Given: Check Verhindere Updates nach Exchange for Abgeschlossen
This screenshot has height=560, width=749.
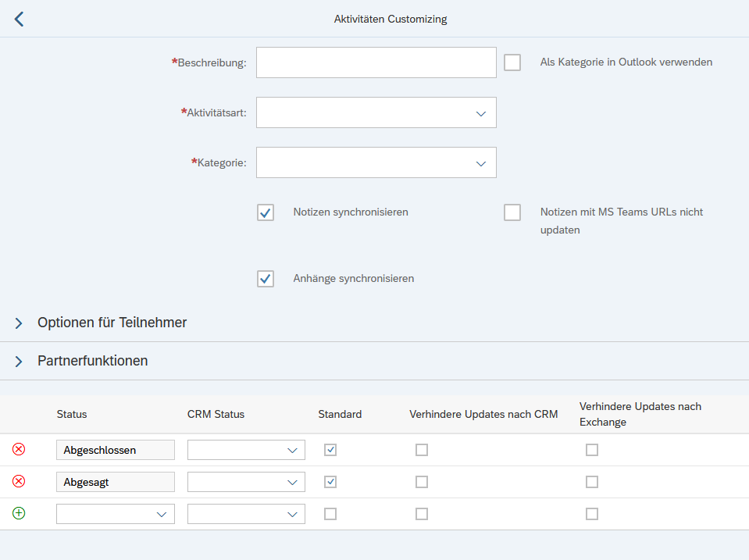Looking at the screenshot, I should point(592,450).
